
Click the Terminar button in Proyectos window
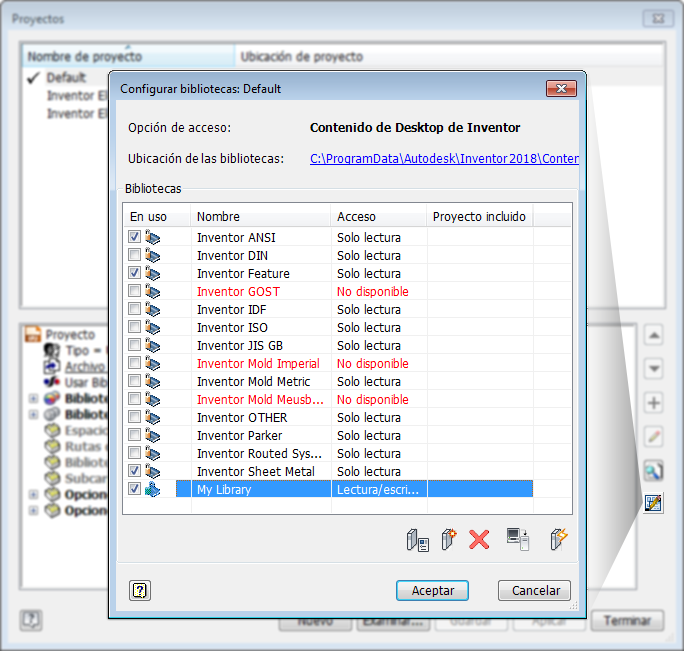point(627,620)
